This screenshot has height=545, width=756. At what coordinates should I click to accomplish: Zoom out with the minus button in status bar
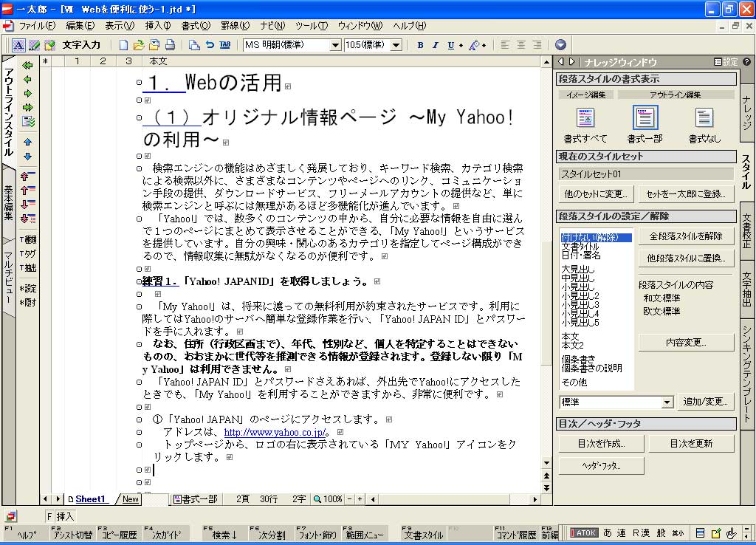(x=349, y=499)
